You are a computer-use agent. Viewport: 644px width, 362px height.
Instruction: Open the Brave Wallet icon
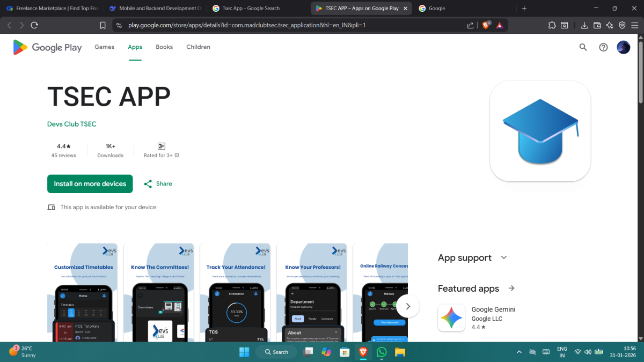598,25
